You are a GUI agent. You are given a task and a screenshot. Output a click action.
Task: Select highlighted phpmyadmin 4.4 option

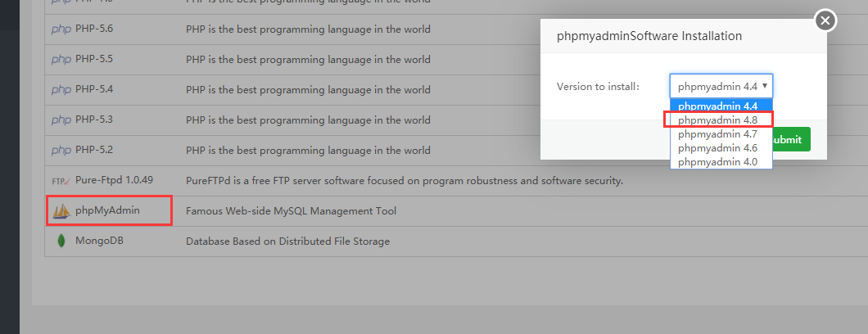[718, 106]
